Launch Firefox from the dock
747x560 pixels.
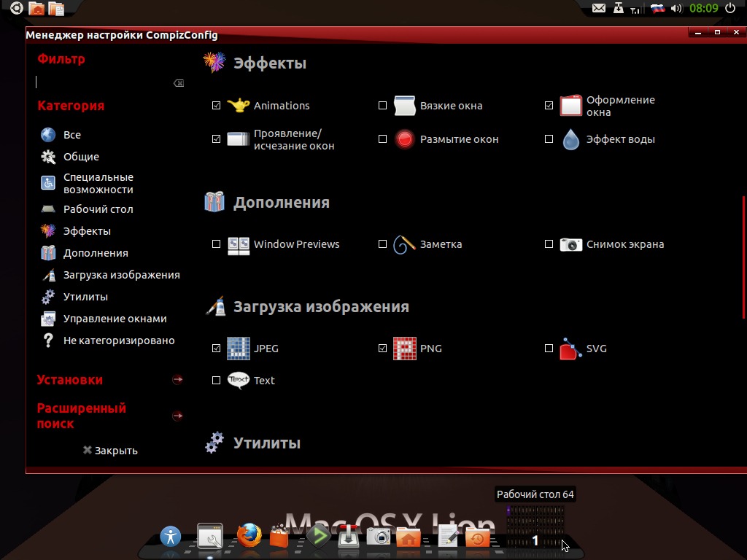249,536
